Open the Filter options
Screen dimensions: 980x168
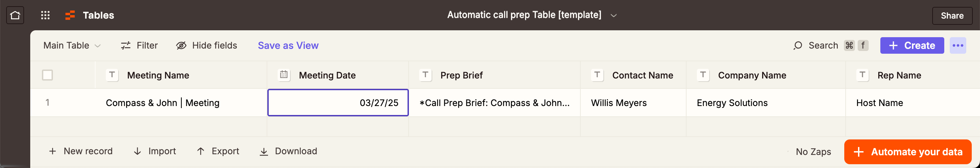[x=139, y=46]
